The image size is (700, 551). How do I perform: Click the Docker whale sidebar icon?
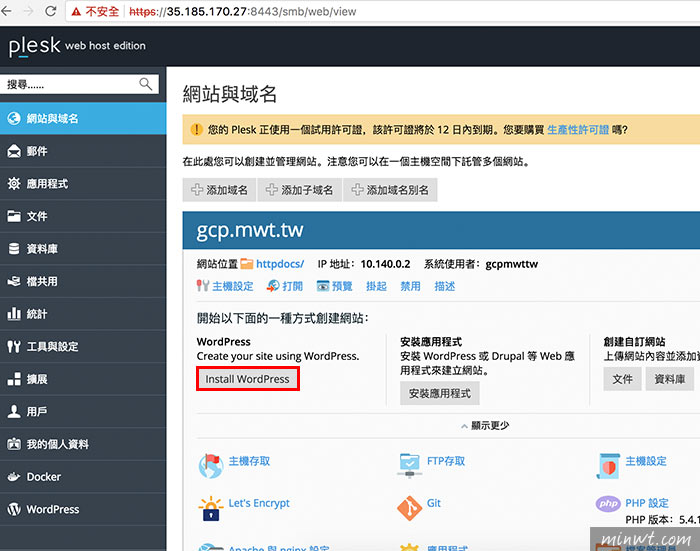coord(14,476)
